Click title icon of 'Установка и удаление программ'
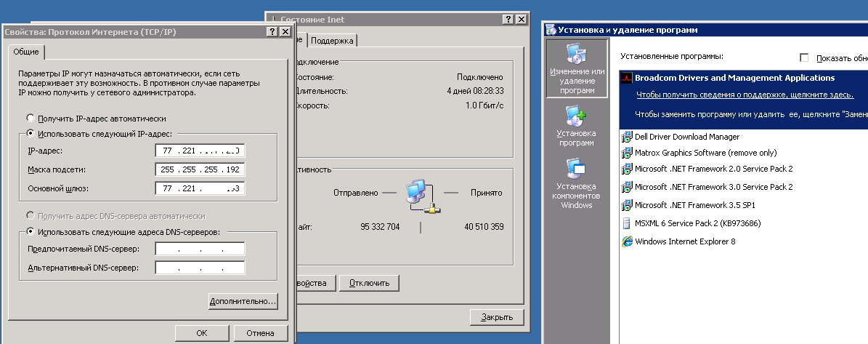The width and height of the screenshot is (868, 344). coord(551,30)
